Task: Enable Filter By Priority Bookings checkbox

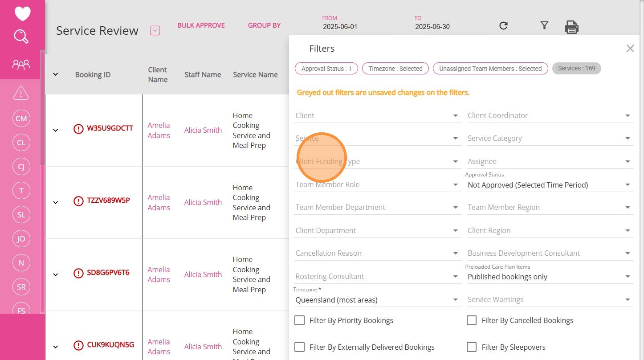Action: coord(300,320)
